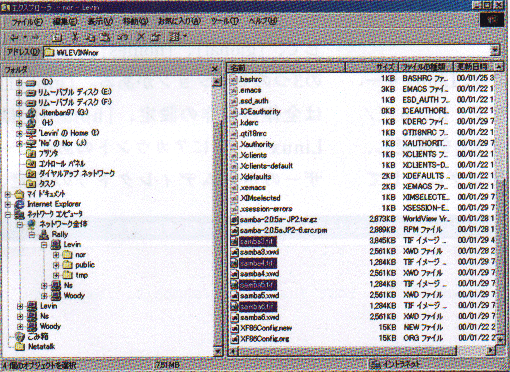Select the samba3.xwd file
The image size is (510, 372).
[x=259, y=252]
